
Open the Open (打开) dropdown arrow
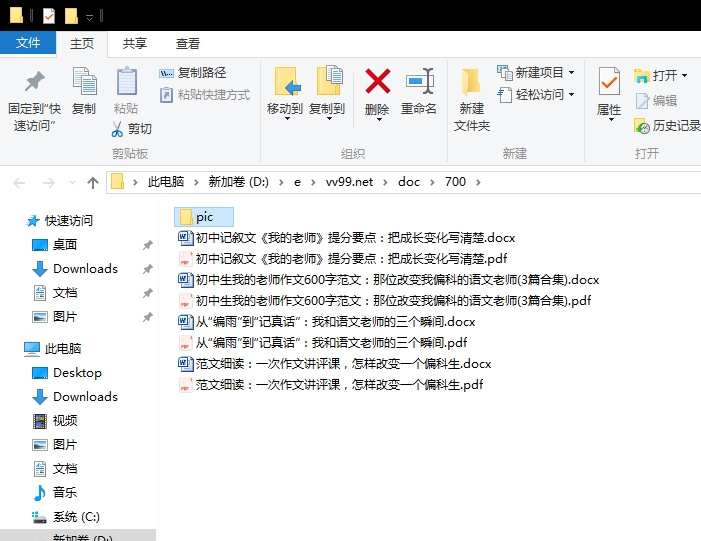[x=684, y=76]
